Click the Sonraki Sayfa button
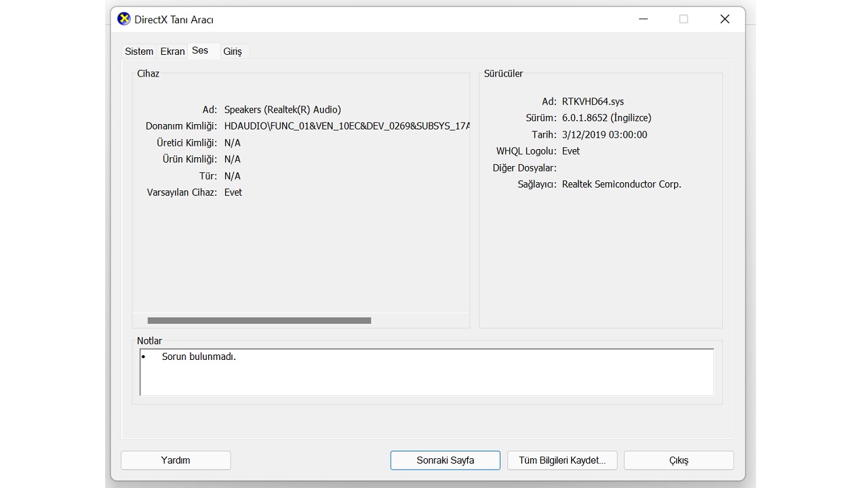Image resolution: width=868 pixels, height=488 pixels. [445, 460]
